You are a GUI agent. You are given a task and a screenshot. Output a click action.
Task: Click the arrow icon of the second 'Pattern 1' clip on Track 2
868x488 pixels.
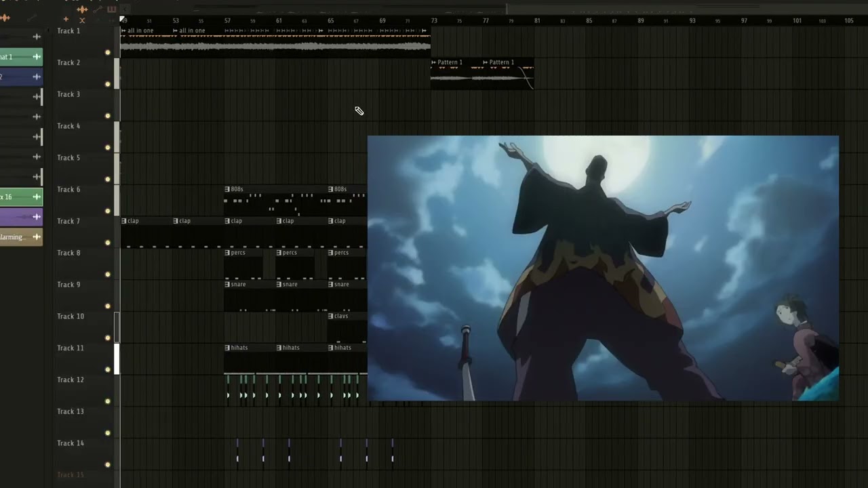(x=486, y=62)
